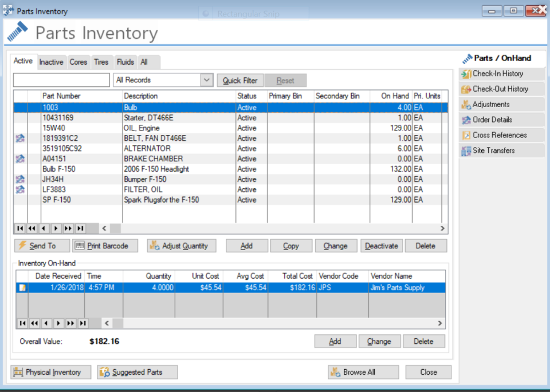Click the document icon on the 1/26/2018 inventory row
The height and width of the screenshot is (392, 550).
(x=22, y=287)
